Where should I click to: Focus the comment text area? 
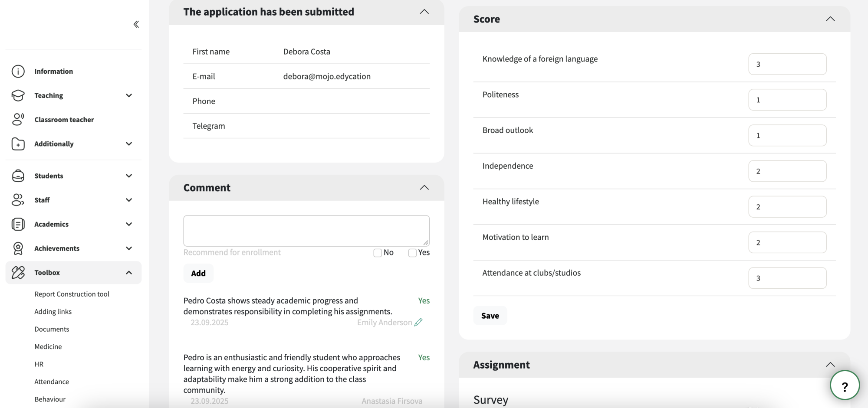[306, 231]
